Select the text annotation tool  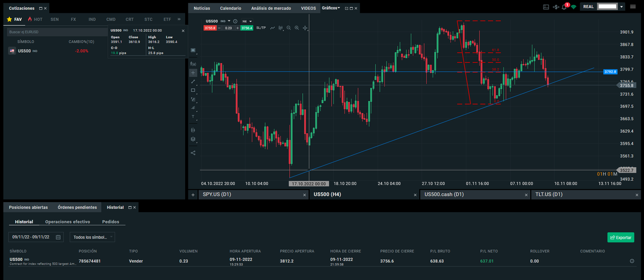tap(193, 116)
